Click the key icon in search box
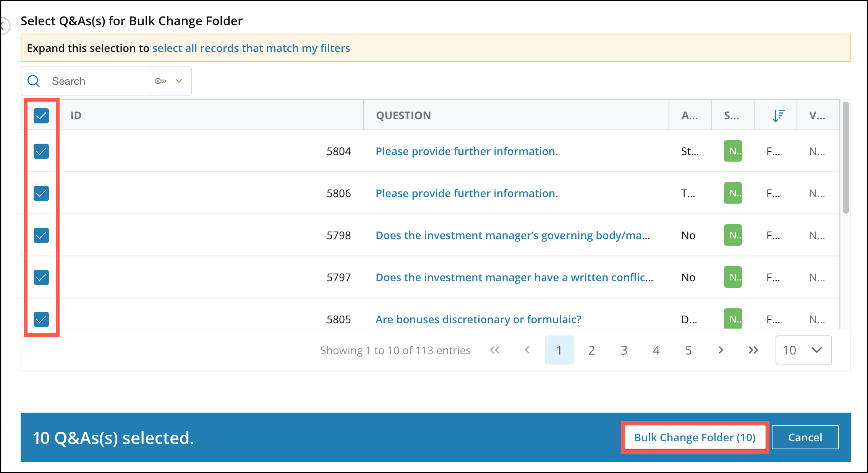 click(x=160, y=81)
